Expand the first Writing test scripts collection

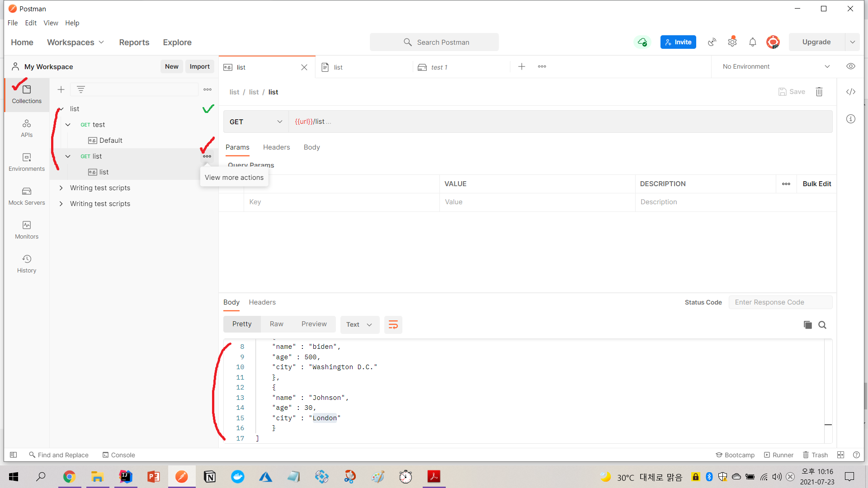pyautogui.click(x=61, y=188)
